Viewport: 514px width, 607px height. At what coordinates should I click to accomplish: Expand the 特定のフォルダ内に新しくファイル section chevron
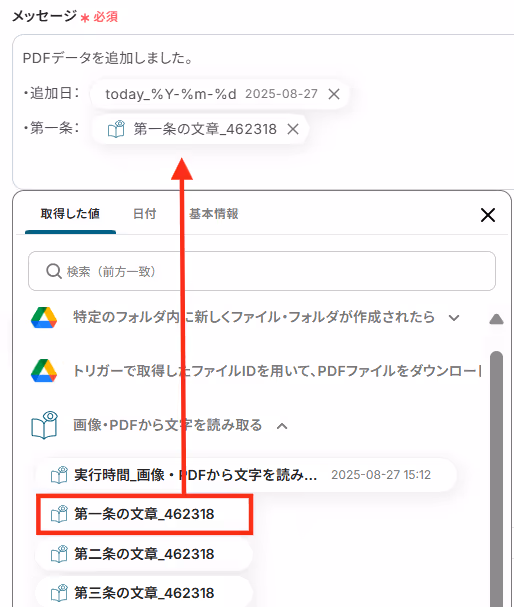pyautogui.click(x=454, y=318)
